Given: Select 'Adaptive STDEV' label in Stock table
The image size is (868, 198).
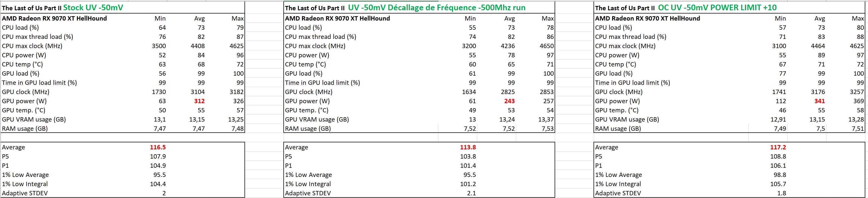Looking at the screenshot, I should pos(25,193).
